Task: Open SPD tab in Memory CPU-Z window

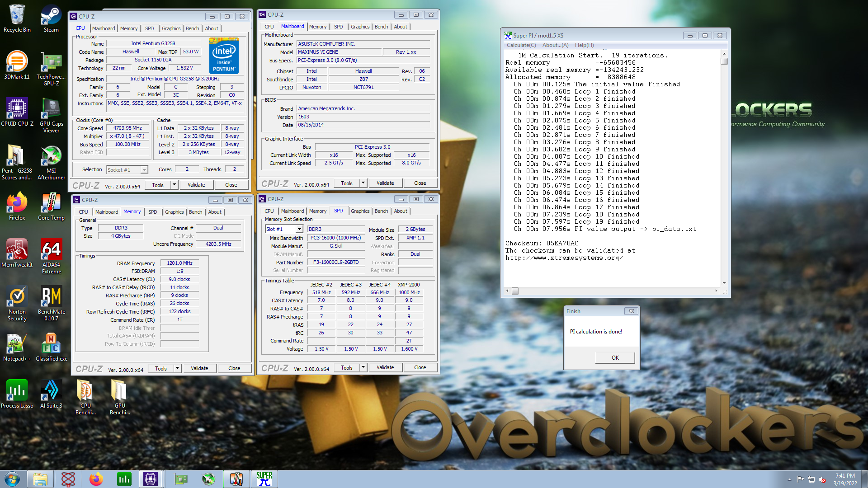Action: [x=153, y=212]
